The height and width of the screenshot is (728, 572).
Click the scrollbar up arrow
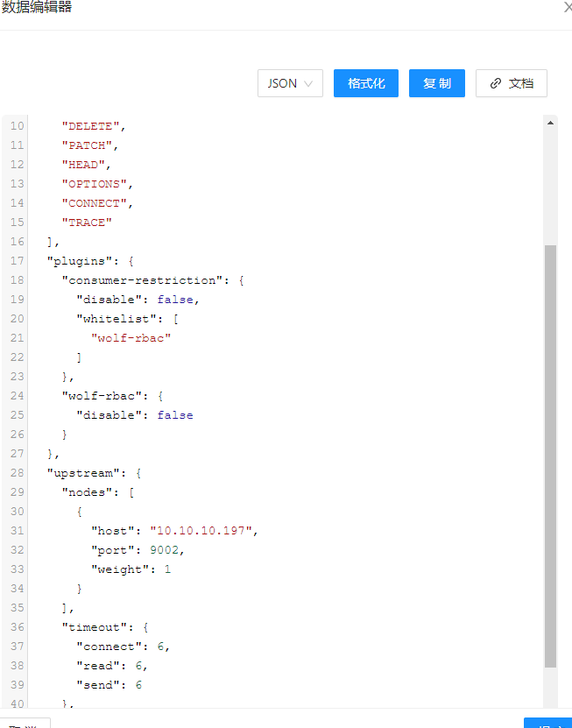[x=550, y=123]
